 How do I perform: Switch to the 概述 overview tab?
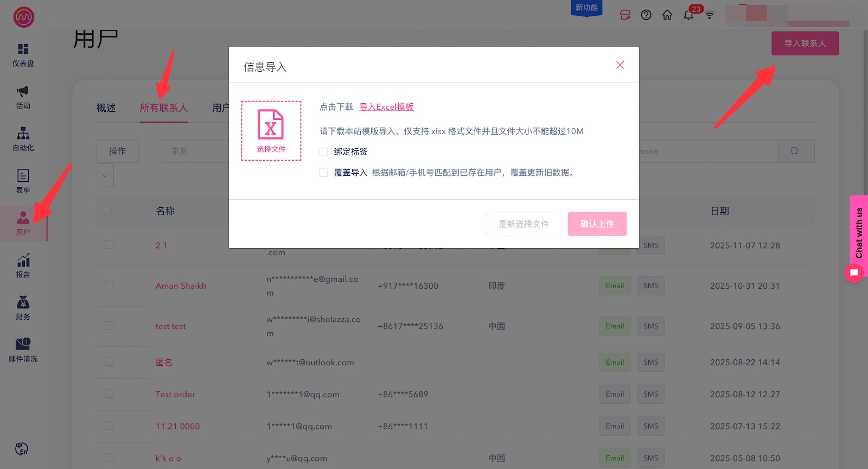tap(106, 108)
